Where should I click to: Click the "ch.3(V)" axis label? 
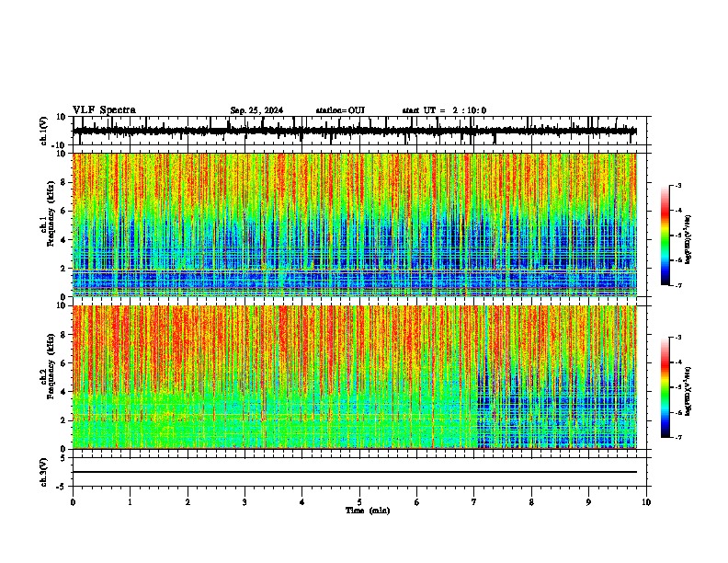43,473
